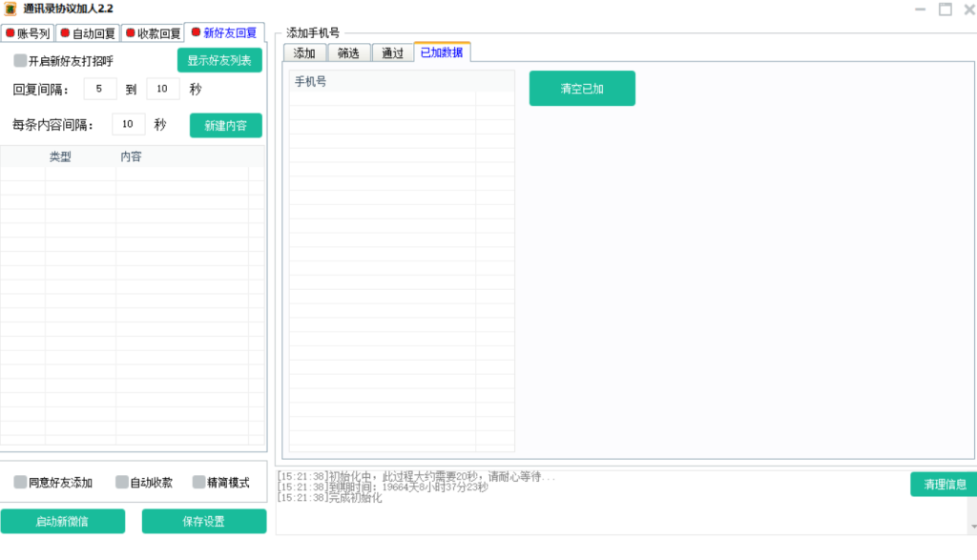Focus the 每条内容间隔 seconds input field
The image size is (977, 560).
click(x=128, y=125)
